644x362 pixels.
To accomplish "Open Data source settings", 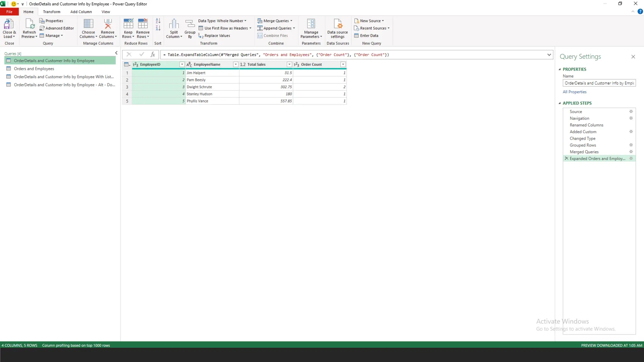I will (337, 25).
